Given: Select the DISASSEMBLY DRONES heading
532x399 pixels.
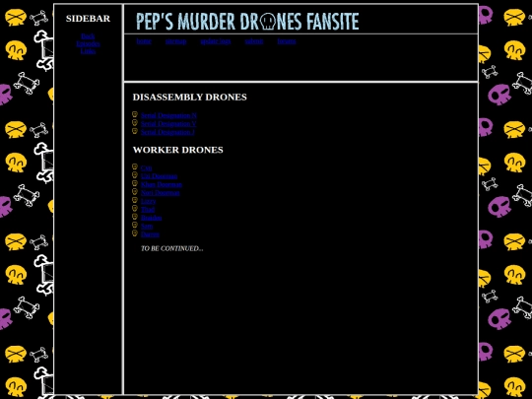Looking at the screenshot, I should point(190,97).
